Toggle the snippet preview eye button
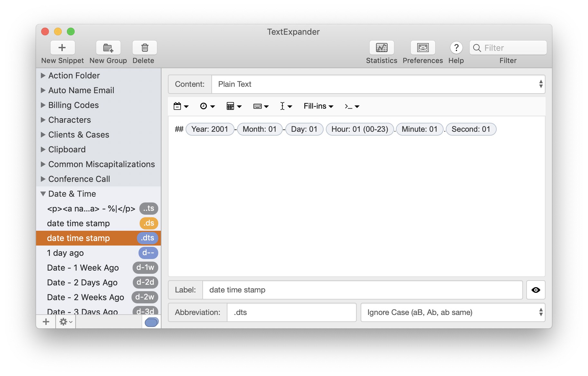 pyautogui.click(x=536, y=290)
